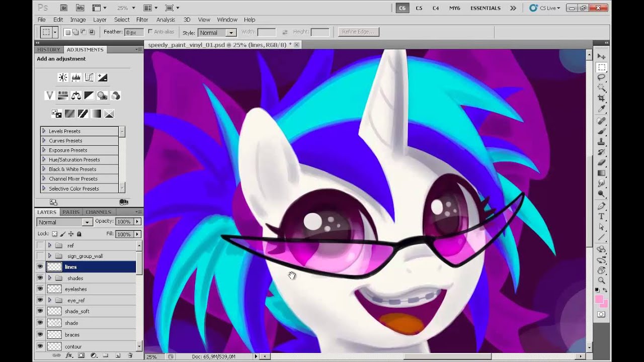
Task: Add a Color Balance adjustment
Action: (76, 96)
